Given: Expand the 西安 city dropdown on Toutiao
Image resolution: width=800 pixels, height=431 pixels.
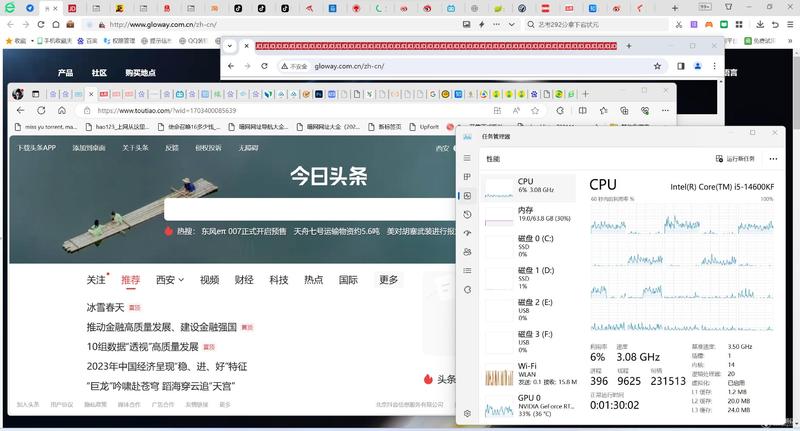Looking at the screenshot, I should click(x=170, y=280).
